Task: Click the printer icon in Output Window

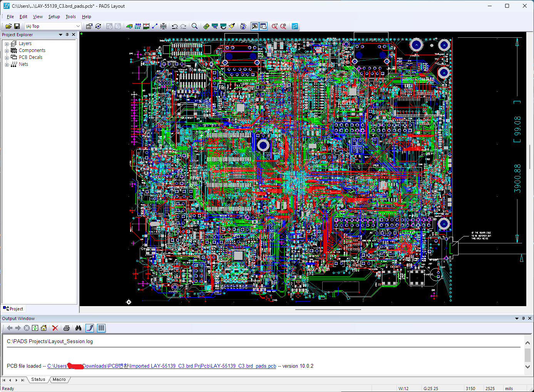Action: coord(67,328)
